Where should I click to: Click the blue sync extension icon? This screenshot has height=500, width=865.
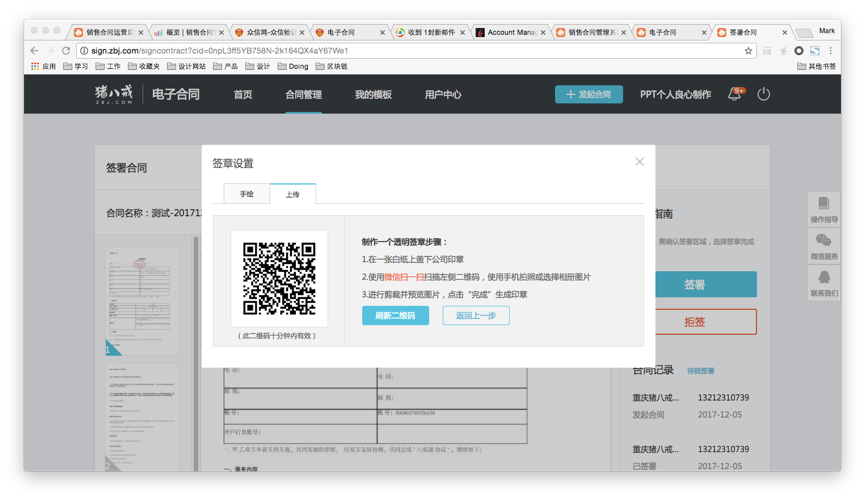815,51
